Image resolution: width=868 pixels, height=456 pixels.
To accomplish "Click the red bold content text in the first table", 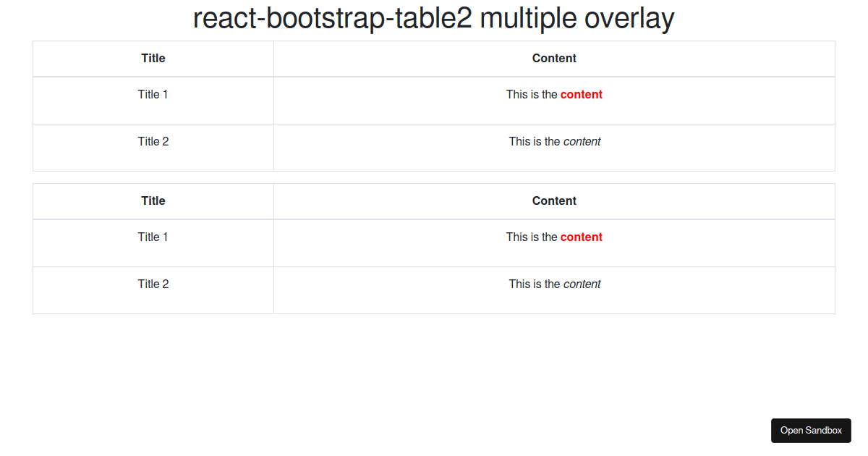I will 581,94.
